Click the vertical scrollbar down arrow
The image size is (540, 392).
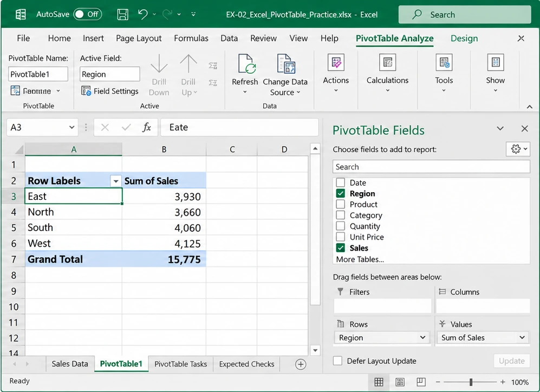pos(315,350)
